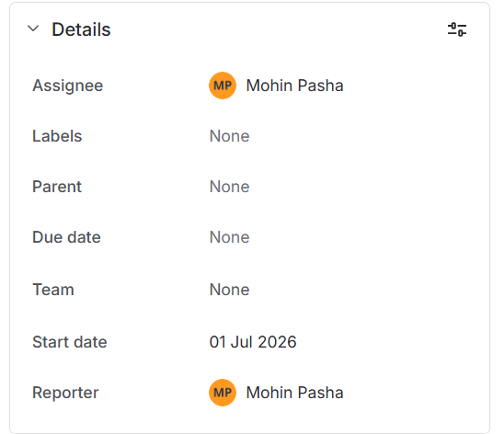Click the Reporter MP avatar
This screenshot has width=504, height=434.
(223, 393)
